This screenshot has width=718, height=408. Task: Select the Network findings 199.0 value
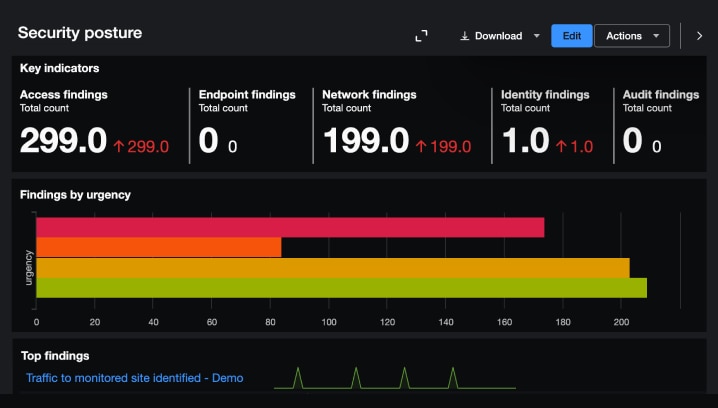click(x=365, y=142)
